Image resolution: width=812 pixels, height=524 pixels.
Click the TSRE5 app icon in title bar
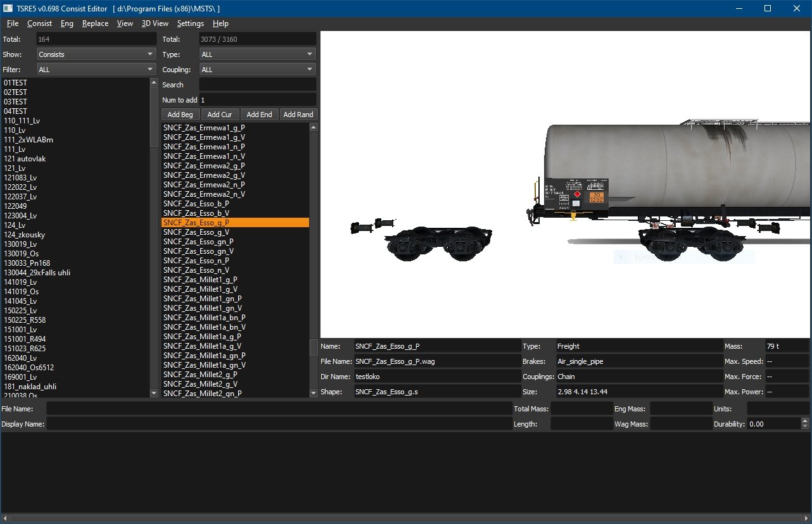(x=8, y=9)
